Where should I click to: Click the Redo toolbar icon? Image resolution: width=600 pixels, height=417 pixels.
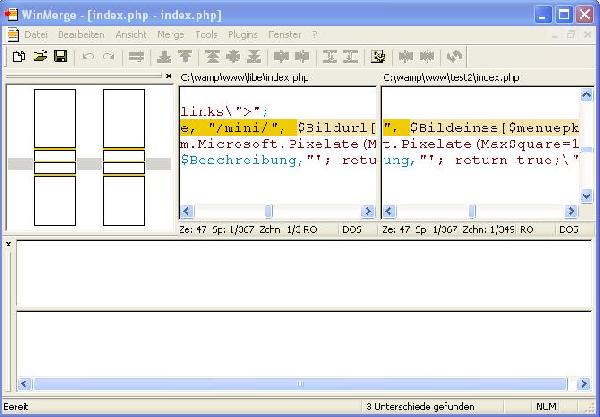(109, 57)
